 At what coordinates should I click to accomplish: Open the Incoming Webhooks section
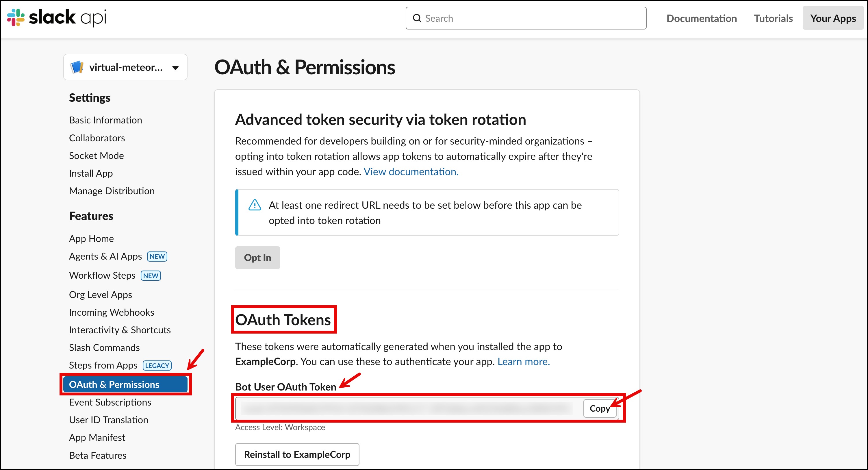[112, 312]
